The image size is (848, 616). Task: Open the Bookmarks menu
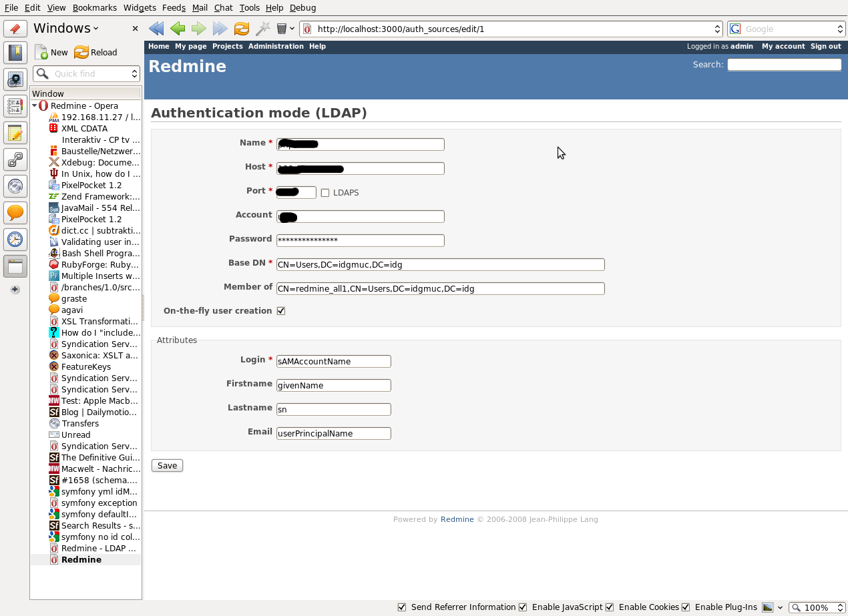coord(94,7)
